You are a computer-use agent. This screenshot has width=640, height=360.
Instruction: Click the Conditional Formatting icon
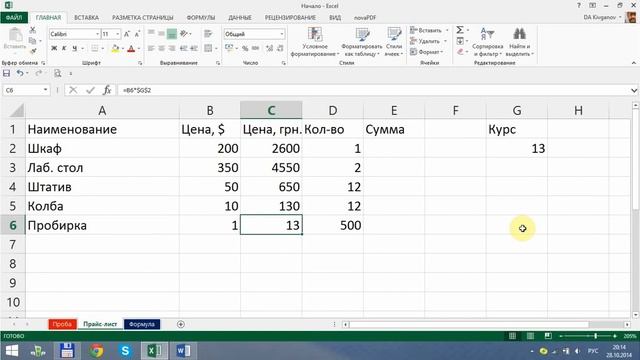click(x=315, y=34)
